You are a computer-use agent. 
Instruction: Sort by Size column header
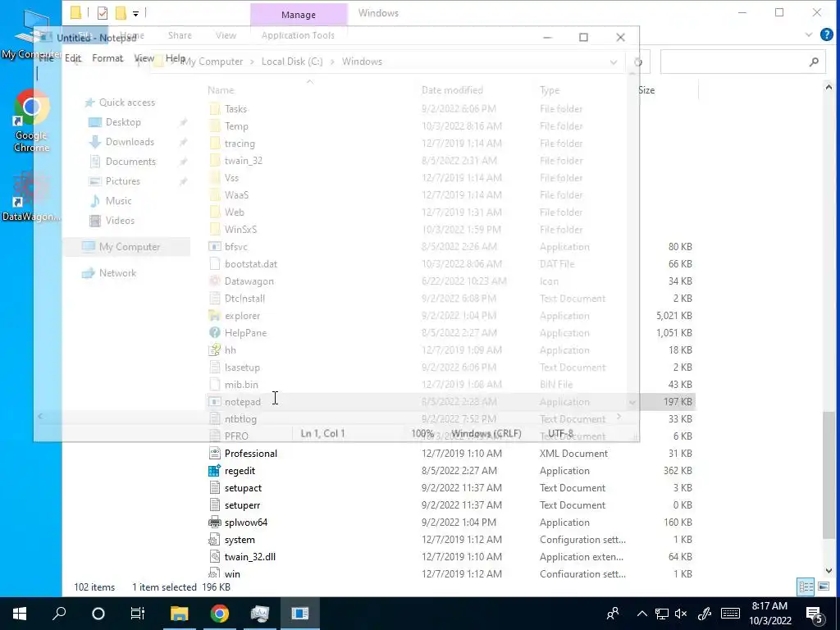pyautogui.click(x=646, y=90)
